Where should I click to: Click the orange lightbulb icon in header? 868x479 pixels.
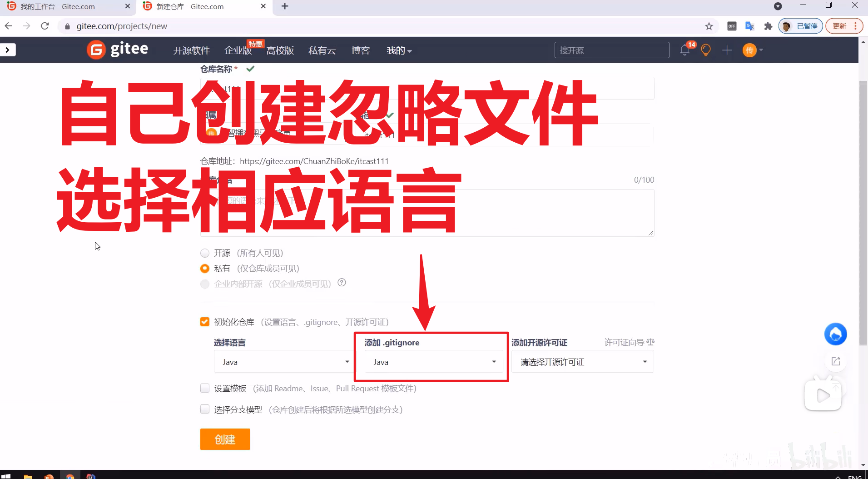[x=705, y=50]
